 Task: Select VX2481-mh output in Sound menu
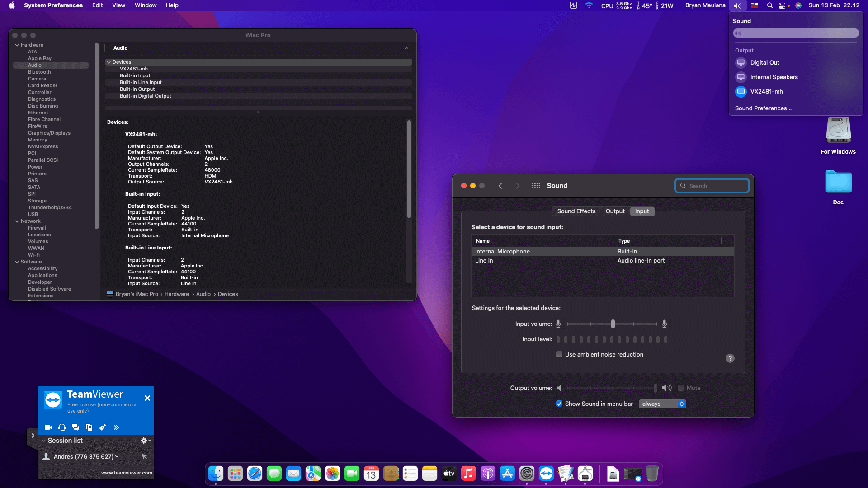796,92
